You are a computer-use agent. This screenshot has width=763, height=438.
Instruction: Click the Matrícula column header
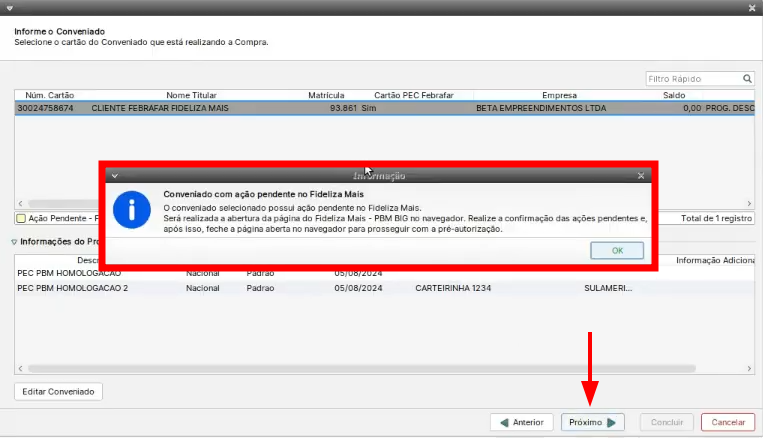326,95
